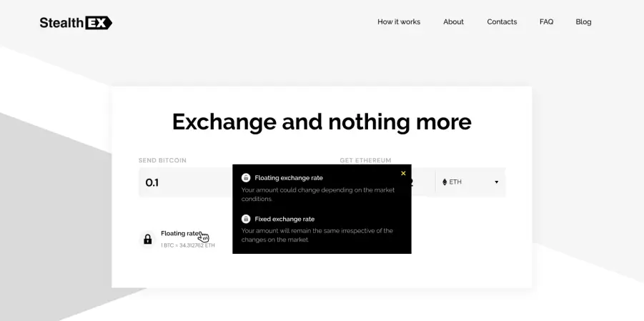Click the unlocked padlock icon in tooltip
The image size is (644, 321).
coord(246,177)
